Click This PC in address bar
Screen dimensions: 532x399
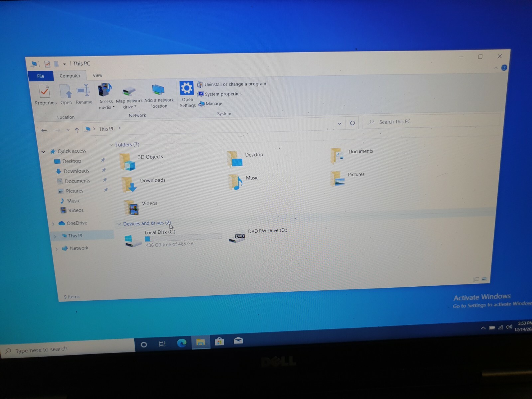coord(107,129)
